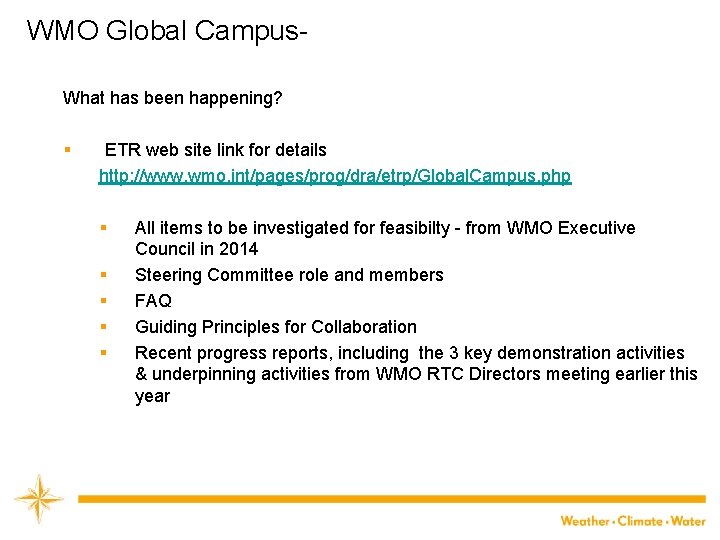Screen dimensions: 720x540
Task: Click the WMO compass star logo
Action: point(39,499)
